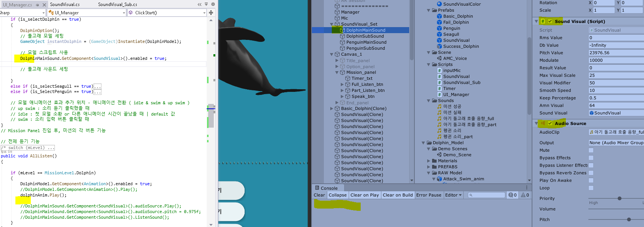Select the Timer script icon
Viewport: 644px width, 227px height.
439,88
